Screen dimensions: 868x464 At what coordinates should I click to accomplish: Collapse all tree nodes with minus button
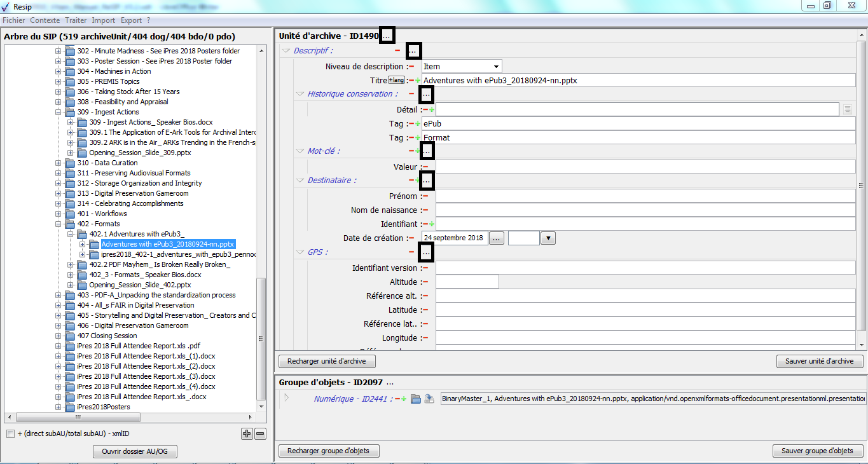click(x=260, y=433)
